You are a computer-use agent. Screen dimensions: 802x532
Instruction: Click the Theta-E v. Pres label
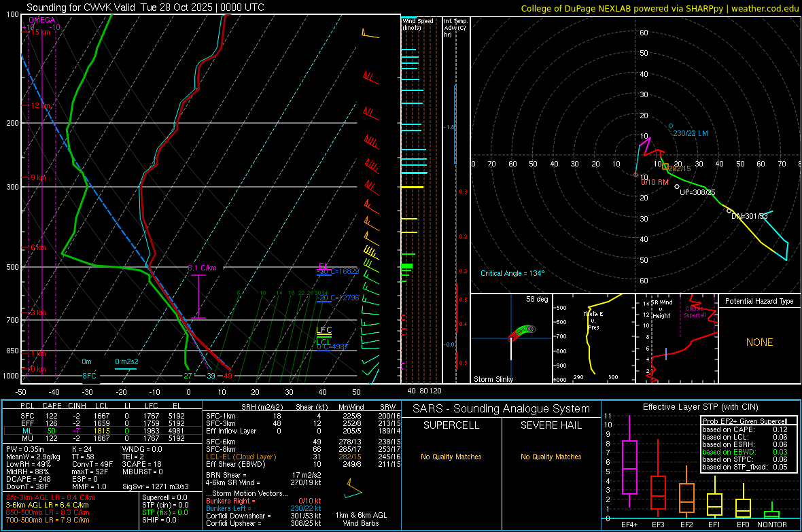coord(593,321)
